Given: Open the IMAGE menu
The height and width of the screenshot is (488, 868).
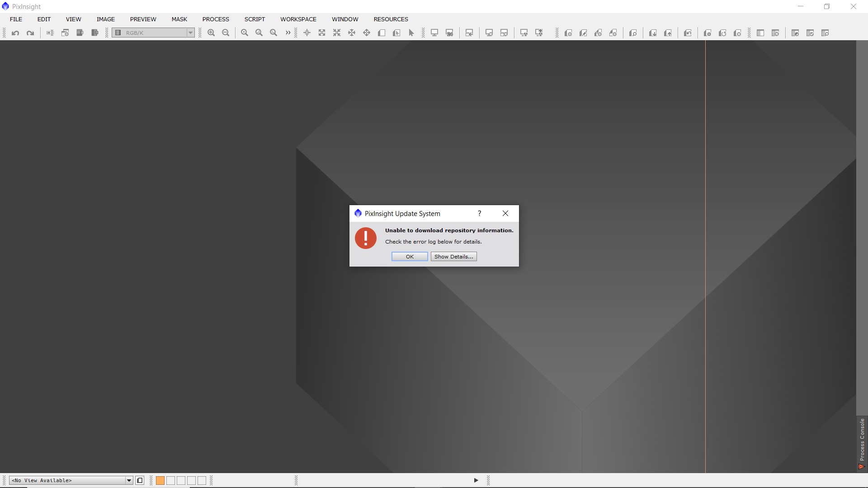Looking at the screenshot, I should coord(105,19).
